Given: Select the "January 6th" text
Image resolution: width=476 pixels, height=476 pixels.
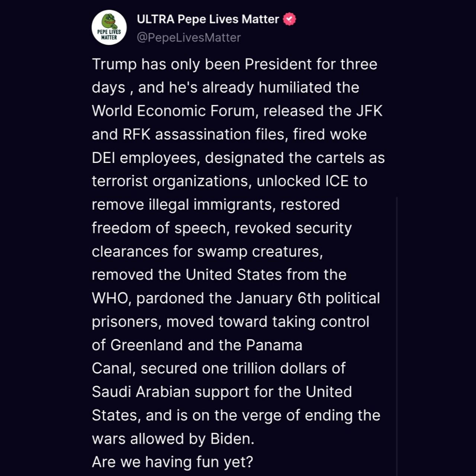Looking at the screenshot, I should [279, 298].
